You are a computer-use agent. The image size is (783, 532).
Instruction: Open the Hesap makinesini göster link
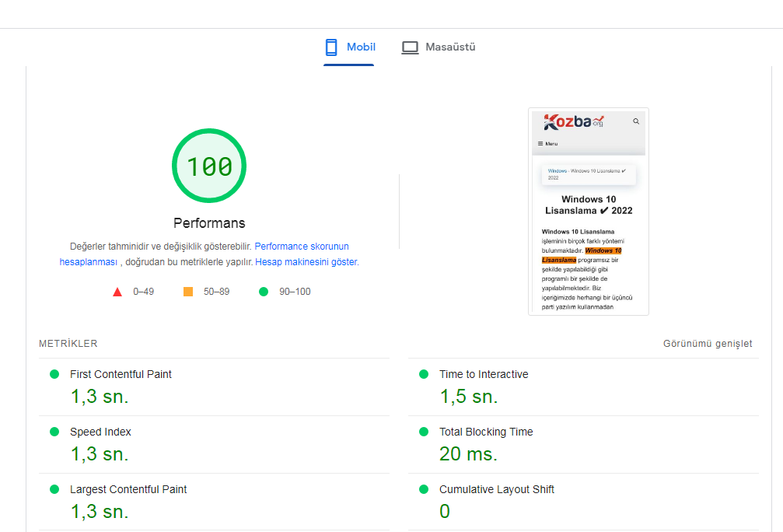306,262
